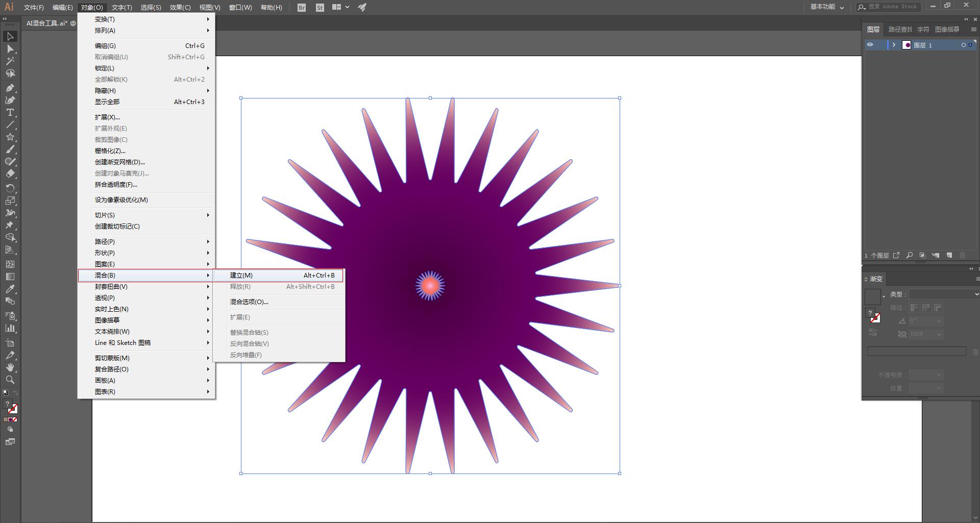This screenshot has height=523, width=980.
Task: Select the Curvature tool
Action: (x=10, y=100)
